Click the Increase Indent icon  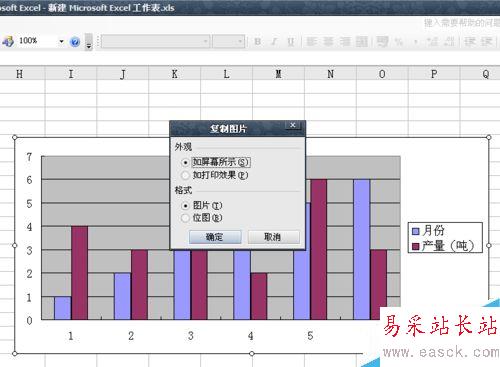click(x=487, y=42)
